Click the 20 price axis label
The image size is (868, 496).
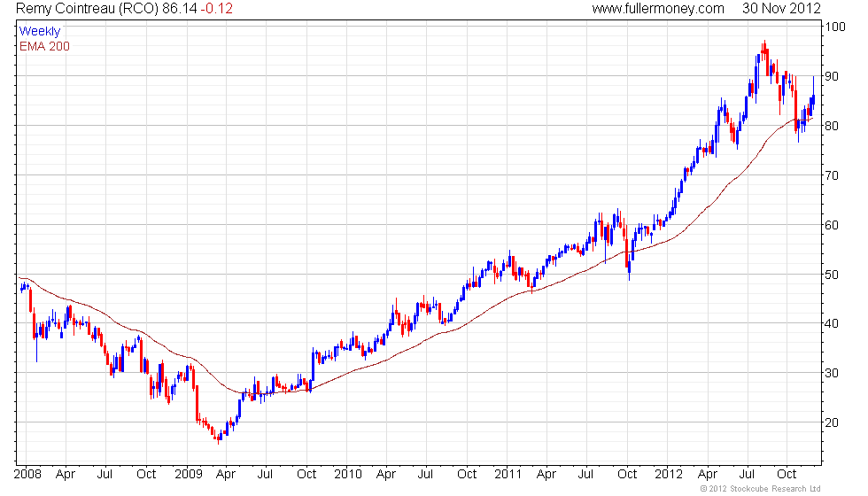click(x=832, y=422)
